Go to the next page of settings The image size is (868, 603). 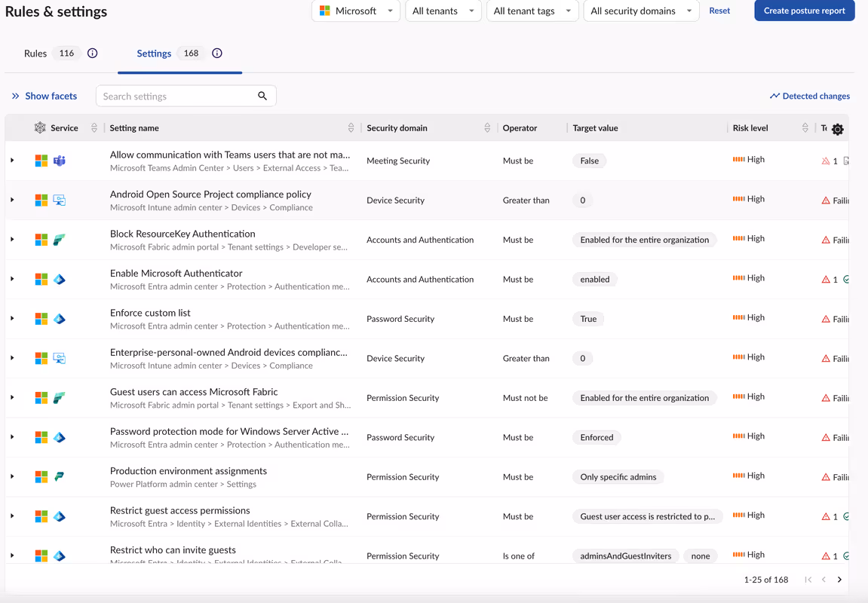coord(839,579)
